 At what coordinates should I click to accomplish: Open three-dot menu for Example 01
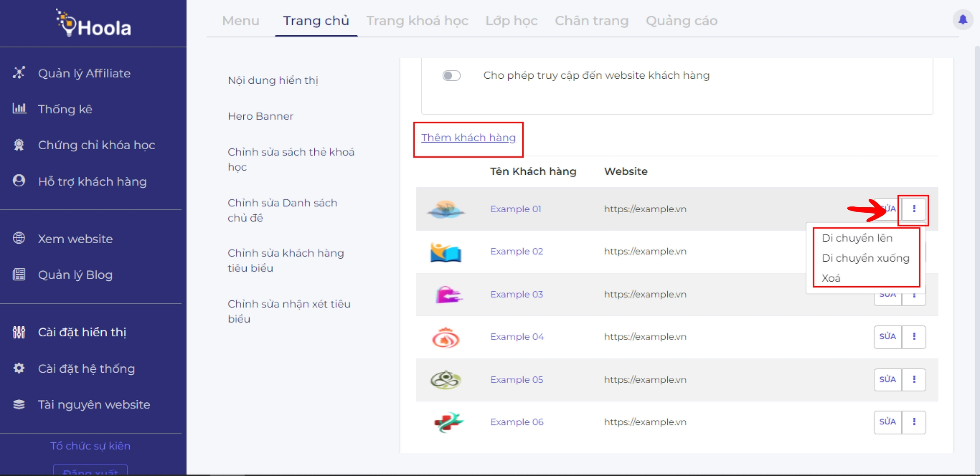[914, 209]
